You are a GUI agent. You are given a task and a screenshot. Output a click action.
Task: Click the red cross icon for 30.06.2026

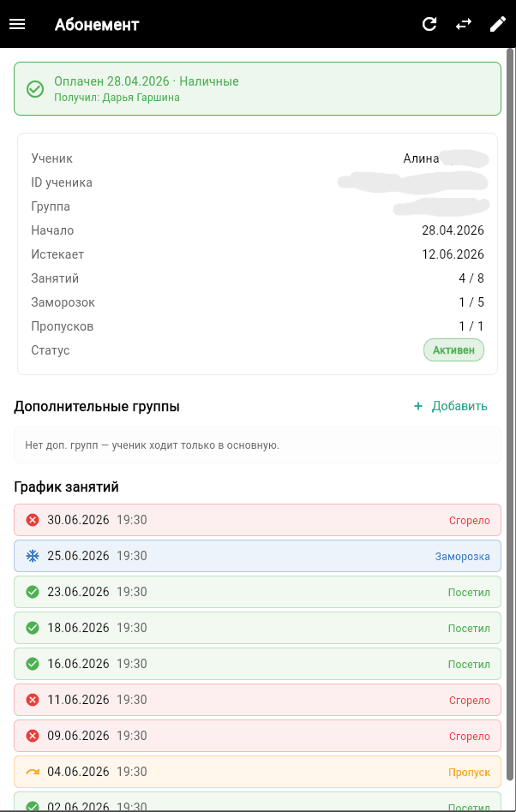tap(33, 519)
